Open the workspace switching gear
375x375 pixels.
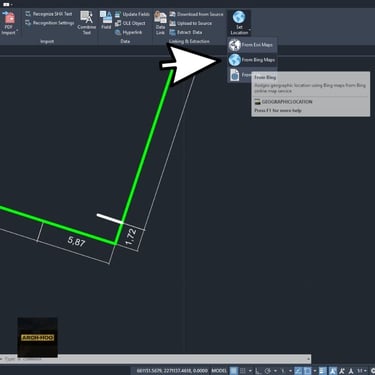click(x=373, y=371)
